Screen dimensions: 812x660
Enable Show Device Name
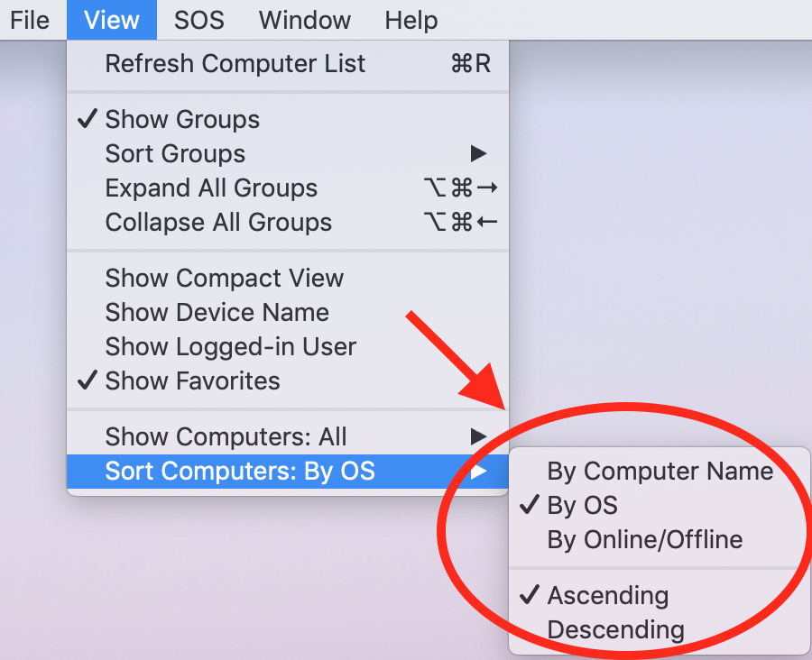288,312
